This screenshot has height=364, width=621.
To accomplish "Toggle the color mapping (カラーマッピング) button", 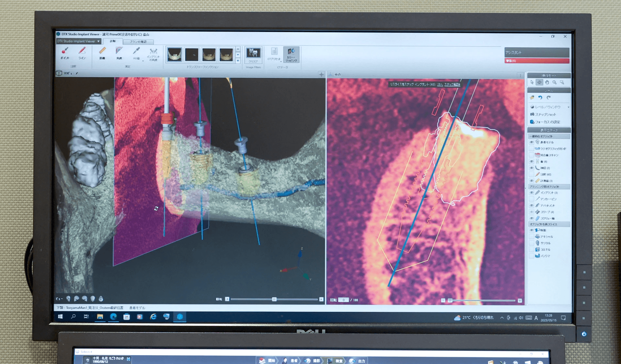I will pos(291,55).
